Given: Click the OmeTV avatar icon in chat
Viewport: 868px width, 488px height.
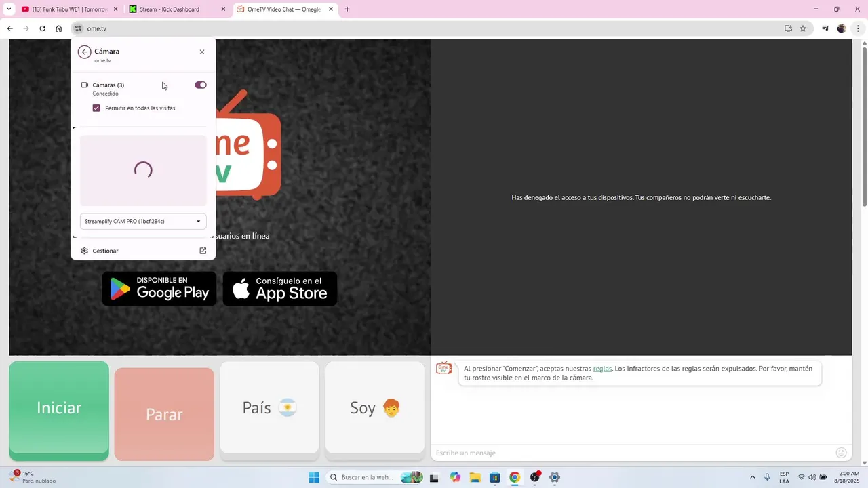Looking at the screenshot, I should click(443, 368).
